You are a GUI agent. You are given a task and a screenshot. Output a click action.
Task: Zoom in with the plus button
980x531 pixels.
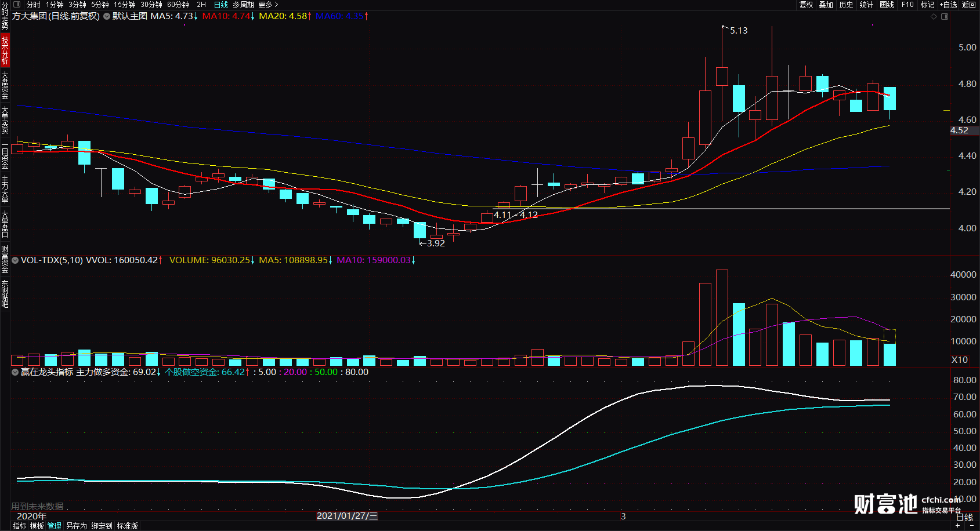[957, 525]
